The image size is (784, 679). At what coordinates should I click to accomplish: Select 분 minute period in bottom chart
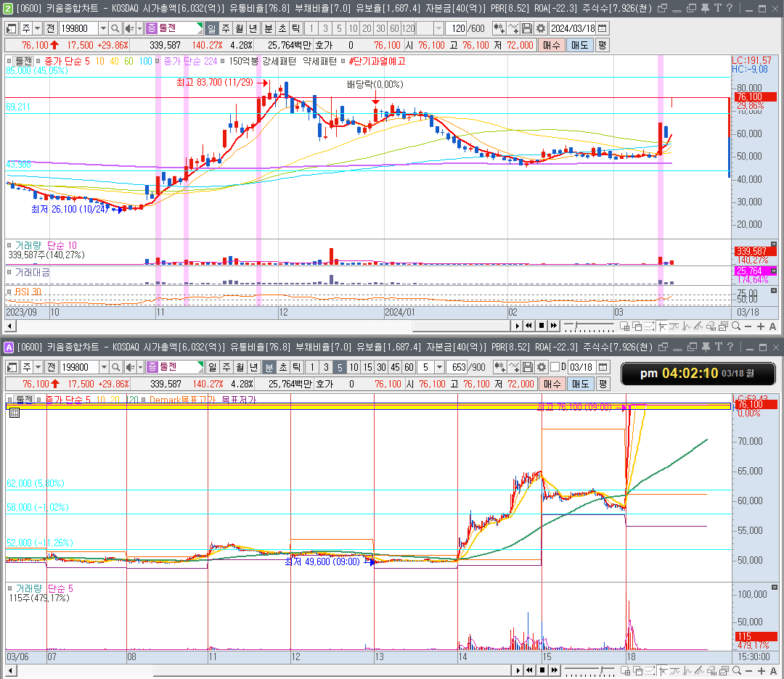[269, 367]
